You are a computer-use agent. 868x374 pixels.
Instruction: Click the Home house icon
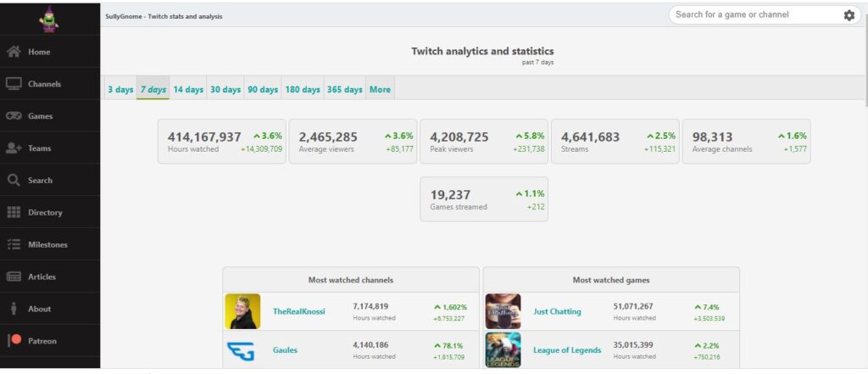click(14, 52)
